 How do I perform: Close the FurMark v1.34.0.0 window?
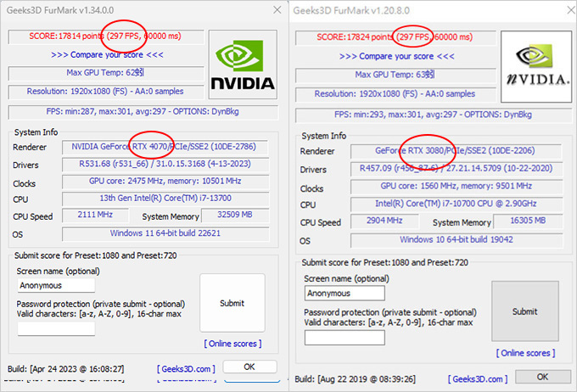point(277,10)
